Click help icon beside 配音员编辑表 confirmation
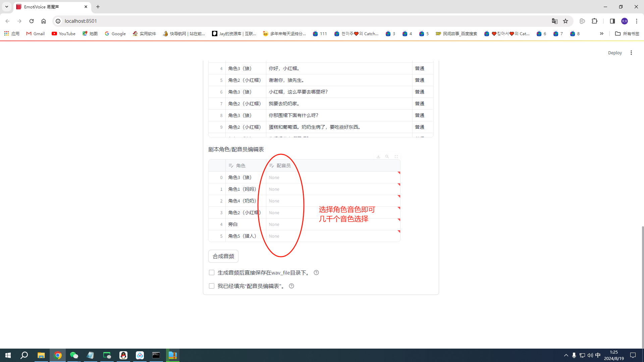Screen dimensions: 644x362 291,286
